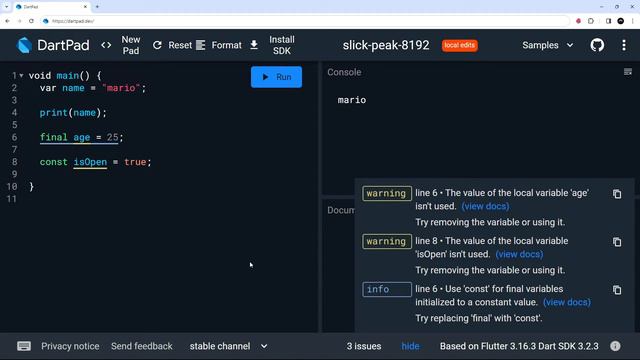Hide the issues panel
Screen dimensions: 640x360
(x=410, y=346)
